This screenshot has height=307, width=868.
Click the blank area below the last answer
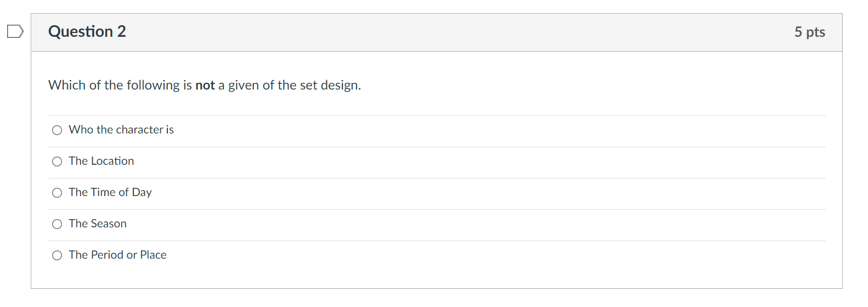tap(439, 277)
